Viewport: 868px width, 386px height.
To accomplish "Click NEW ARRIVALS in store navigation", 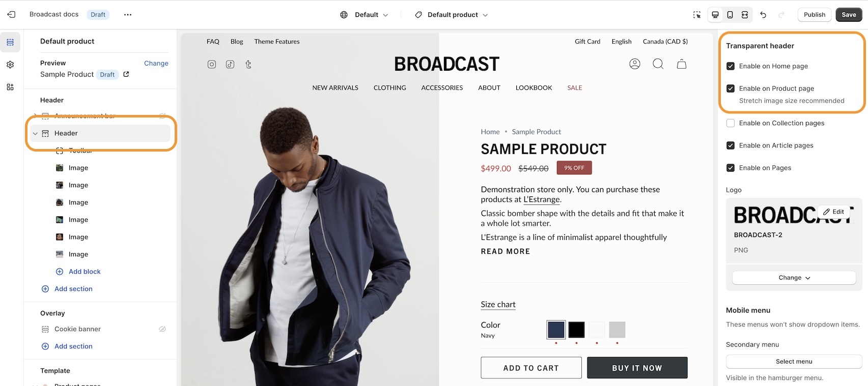I will 335,88.
